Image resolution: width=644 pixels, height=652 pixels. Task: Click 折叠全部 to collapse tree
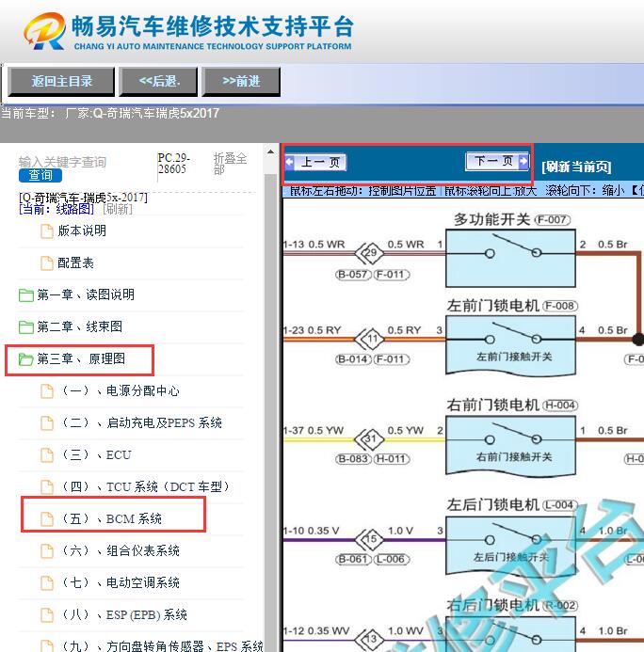click(230, 164)
